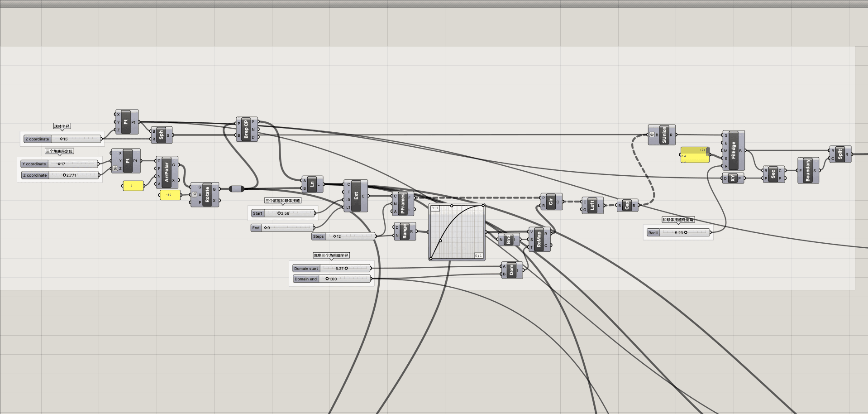This screenshot has width=868, height=414.
Task: Select the 三个角底座定位 scribble label
Action: pos(59,151)
